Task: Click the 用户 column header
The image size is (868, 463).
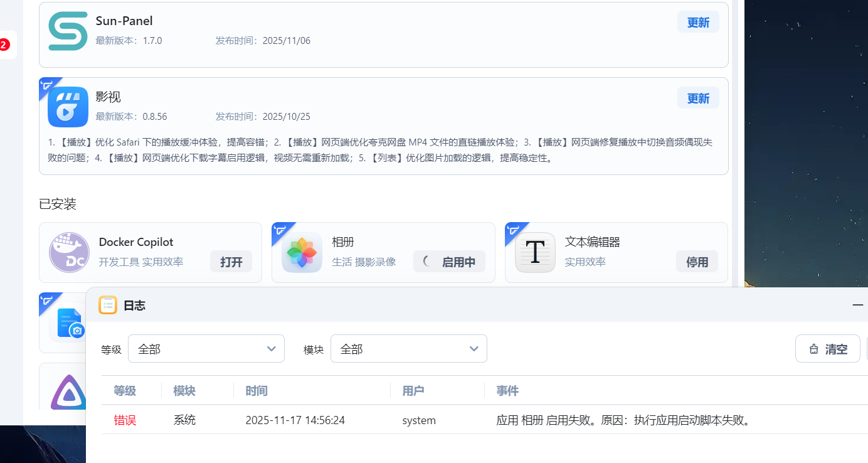Action: [x=413, y=391]
